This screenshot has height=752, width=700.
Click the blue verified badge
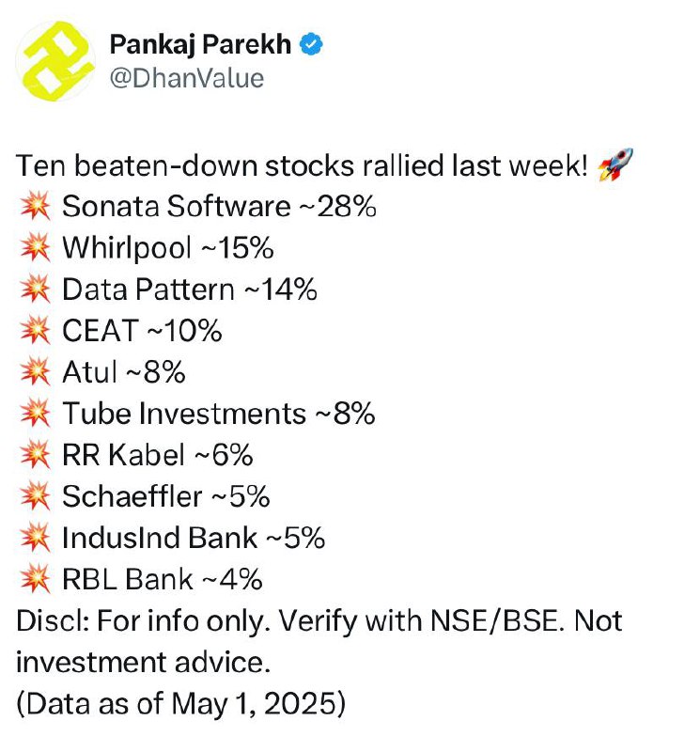pyautogui.click(x=311, y=44)
